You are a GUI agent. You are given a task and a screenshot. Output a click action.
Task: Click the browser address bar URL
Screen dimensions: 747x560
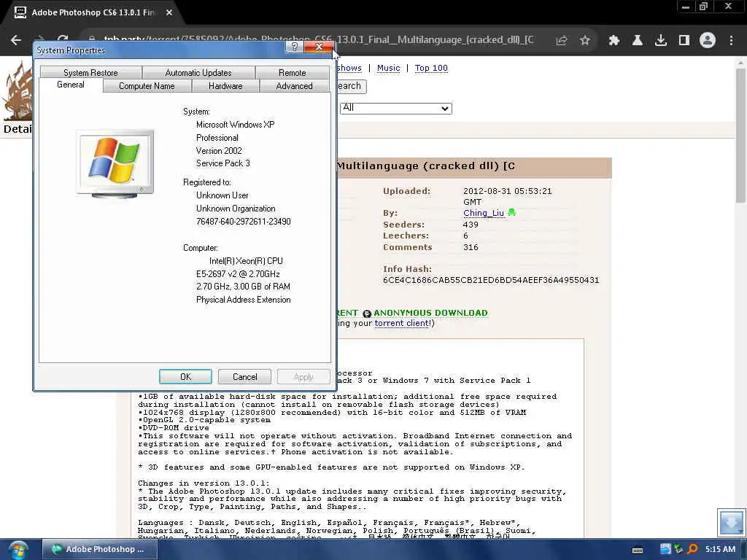[x=318, y=40]
